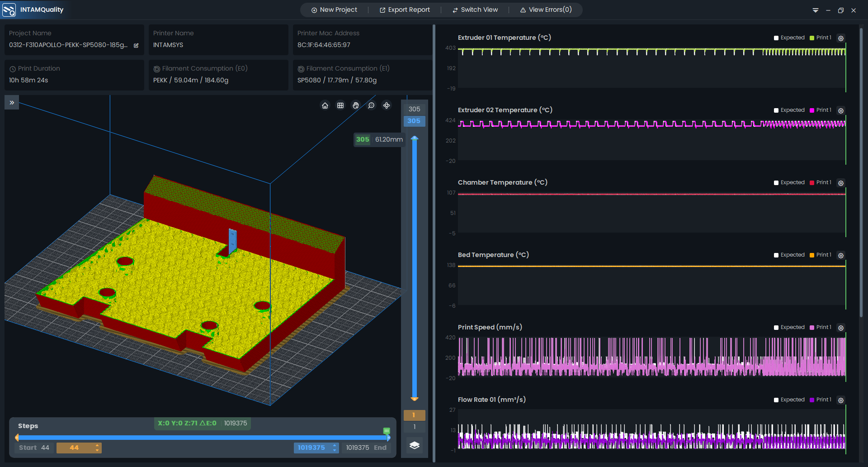Open Print Speed chart settings gear
The width and height of the screenshot is (868, 467).
[x=841, y=328]
